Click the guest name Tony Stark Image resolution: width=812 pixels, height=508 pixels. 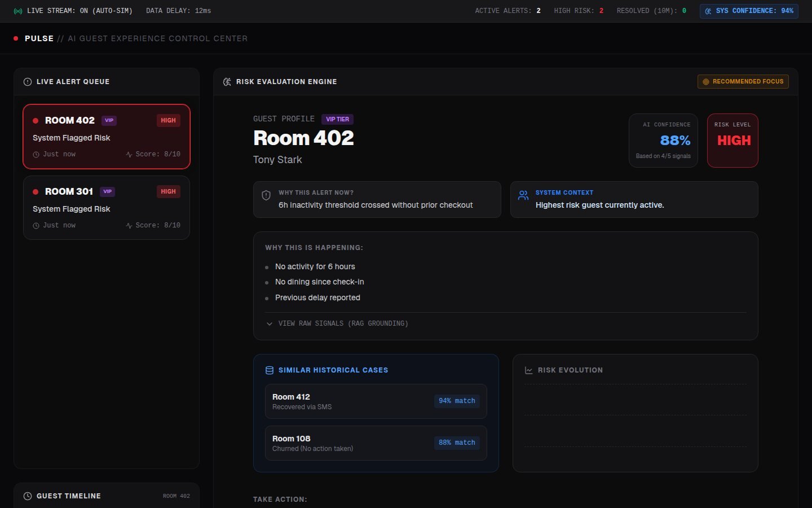pos(277,160)
